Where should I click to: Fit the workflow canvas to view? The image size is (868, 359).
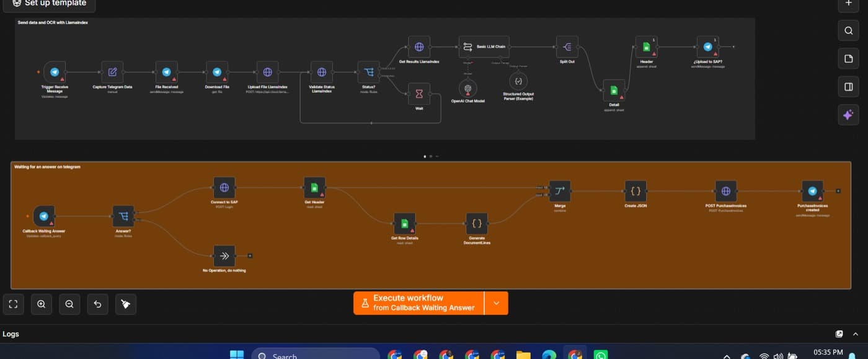click(x=13, y=304)
